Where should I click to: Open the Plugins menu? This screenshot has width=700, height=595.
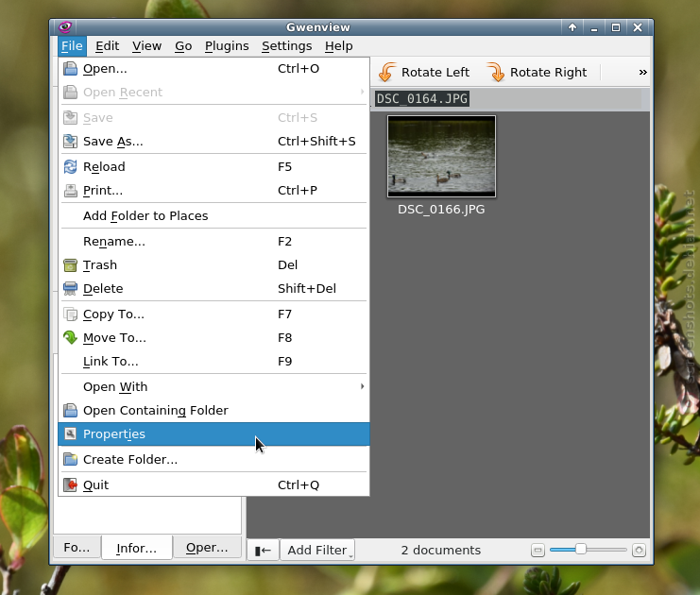[227, 46]
